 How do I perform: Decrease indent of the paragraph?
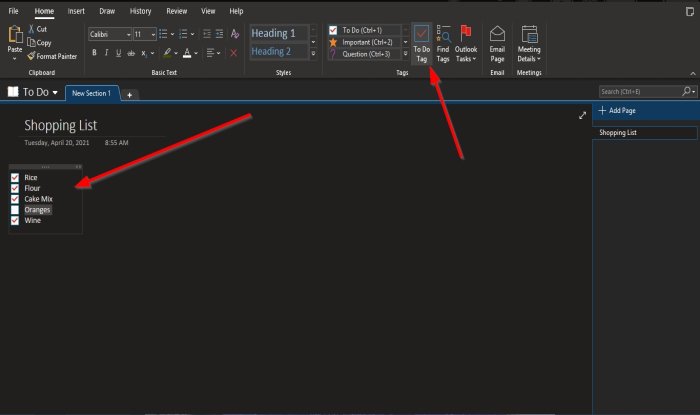point(207,34)
